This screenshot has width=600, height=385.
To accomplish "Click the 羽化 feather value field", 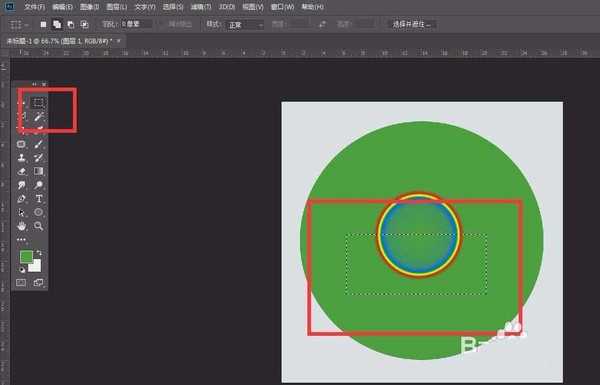I will point(137,24).
